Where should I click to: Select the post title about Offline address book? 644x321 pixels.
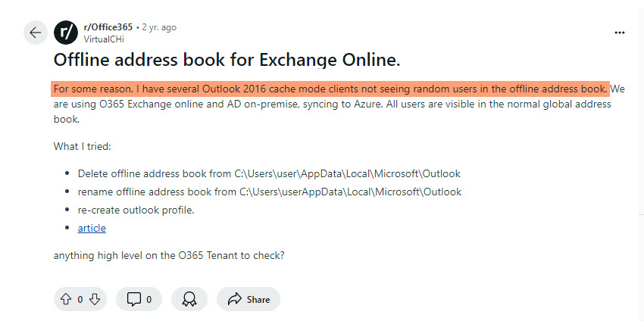coord(227,60)
